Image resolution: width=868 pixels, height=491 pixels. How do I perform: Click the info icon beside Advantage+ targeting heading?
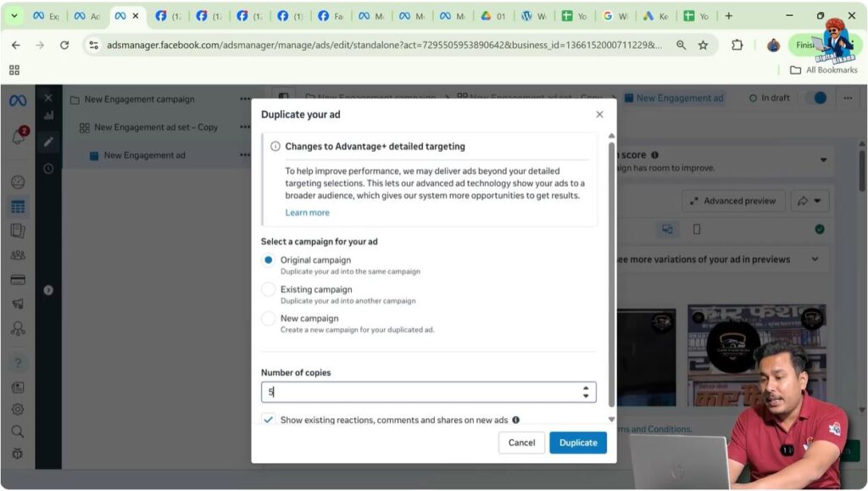tap(275, 147)
